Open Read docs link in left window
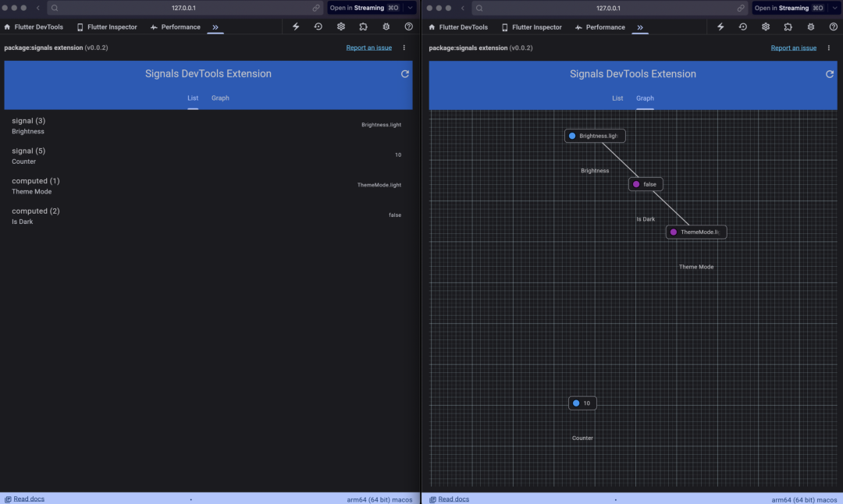 (28, 499)
